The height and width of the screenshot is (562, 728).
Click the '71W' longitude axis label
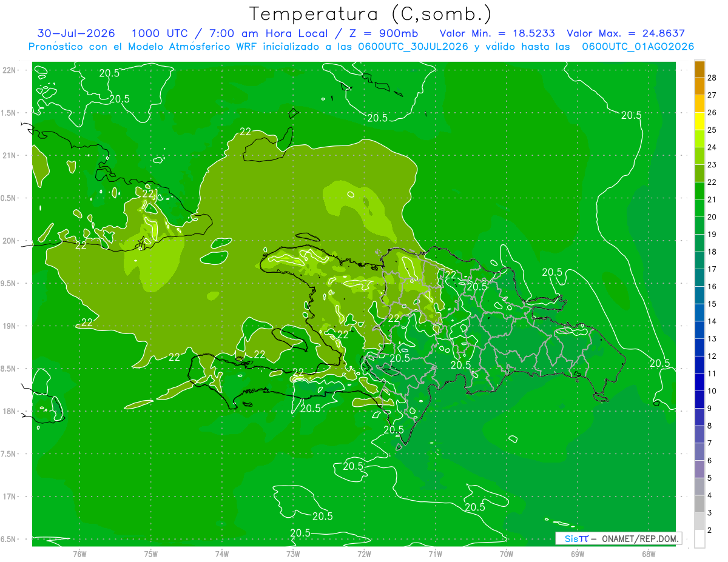435,554
